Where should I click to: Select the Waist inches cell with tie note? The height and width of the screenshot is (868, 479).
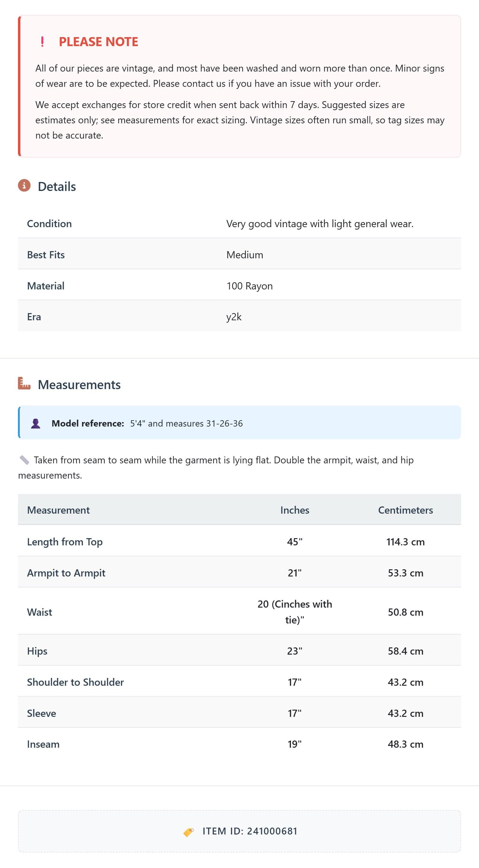pos(295,612)
